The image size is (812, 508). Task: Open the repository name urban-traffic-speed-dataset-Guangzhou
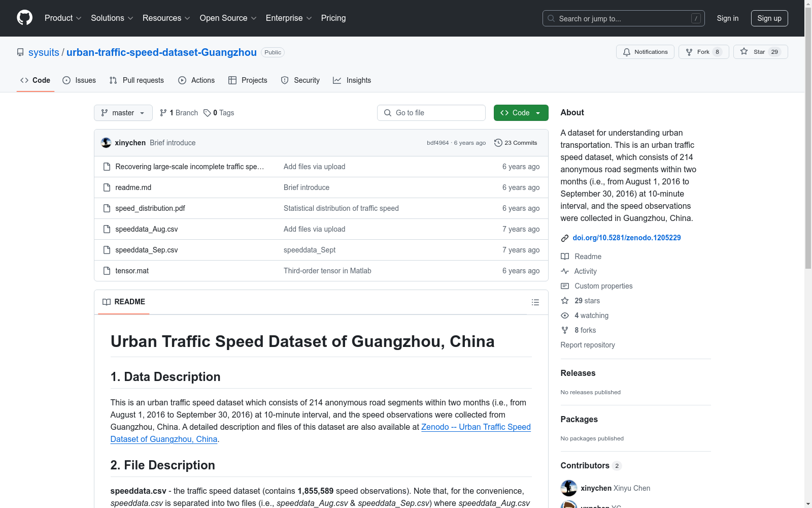point(161,52)
